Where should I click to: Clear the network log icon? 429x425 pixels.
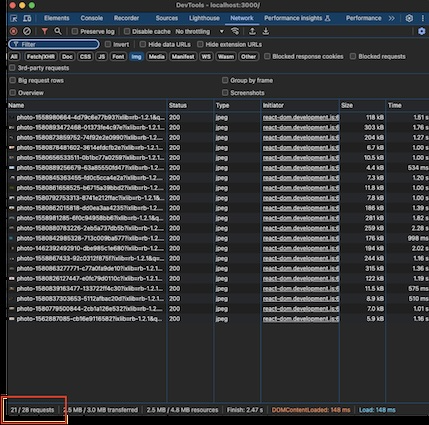pyautogui.click(x=27, y=31)
